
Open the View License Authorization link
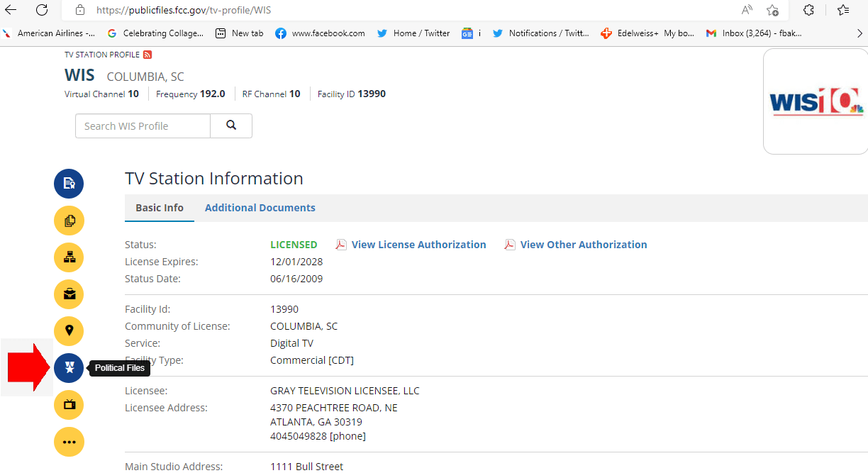point(418,245)
